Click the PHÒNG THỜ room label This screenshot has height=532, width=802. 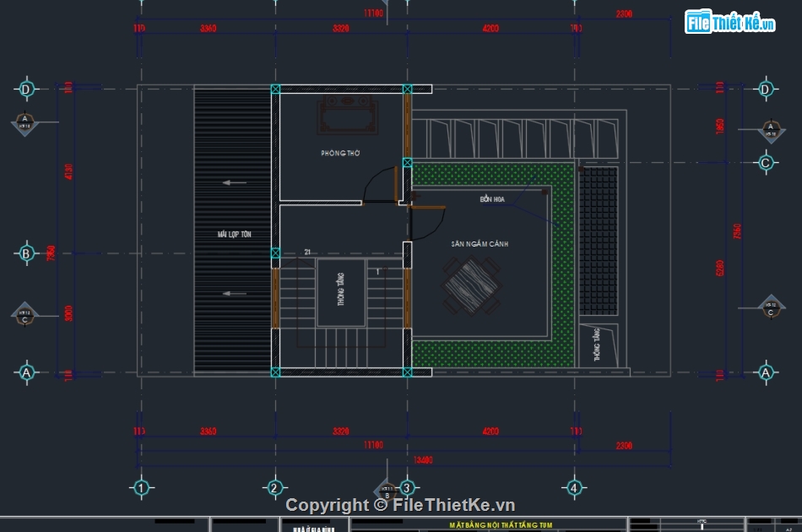coord(340,153)
